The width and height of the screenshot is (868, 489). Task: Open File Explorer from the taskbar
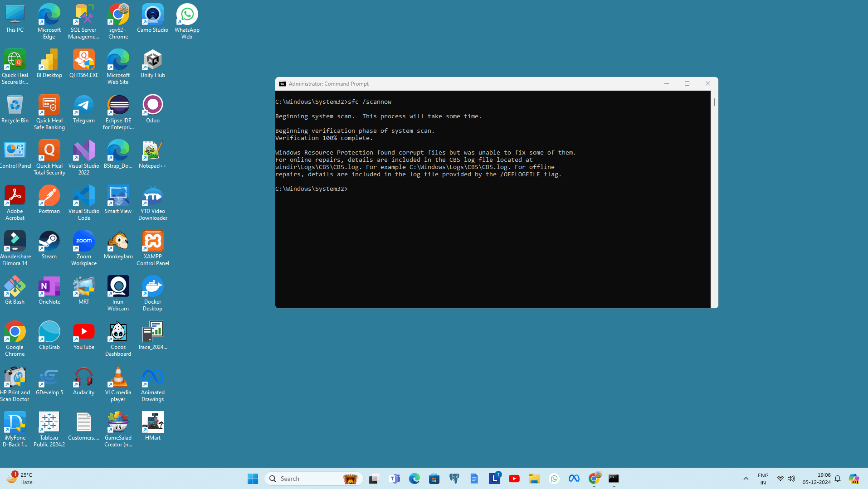coord(534,479)
